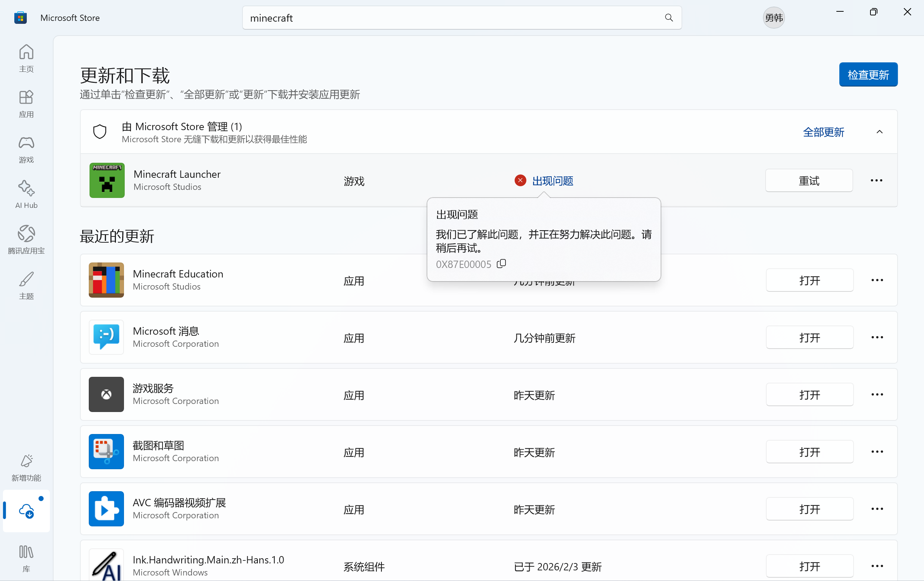Retry Minecraft Launcher update with 重试
The width and height of the screenshot is (924, 581).
coord(808,180)
